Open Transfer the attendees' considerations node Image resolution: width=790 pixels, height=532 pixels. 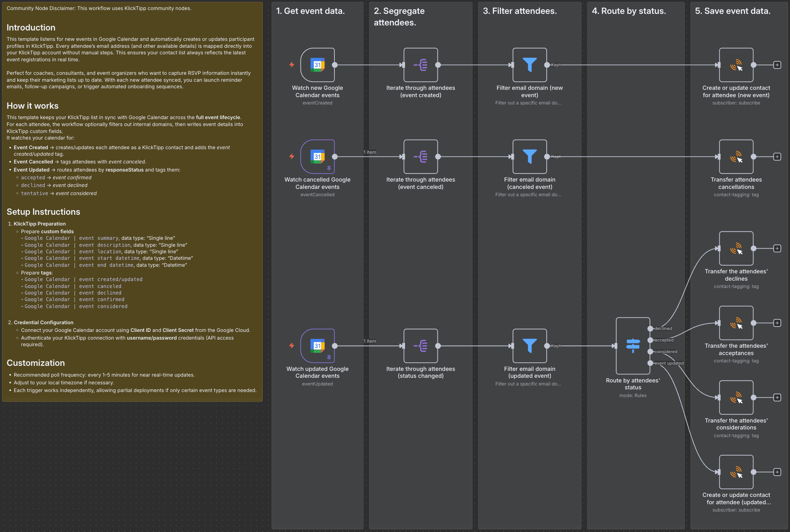tap(736, 397)
